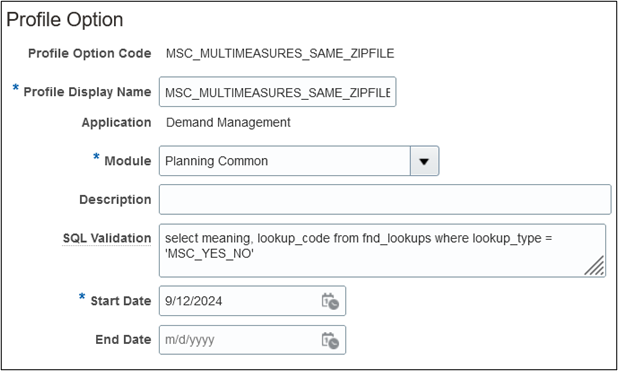The height and width of the screenshot is (371, 618).
Task: Click the Demand Management application value
Action: tap(228, 123)
